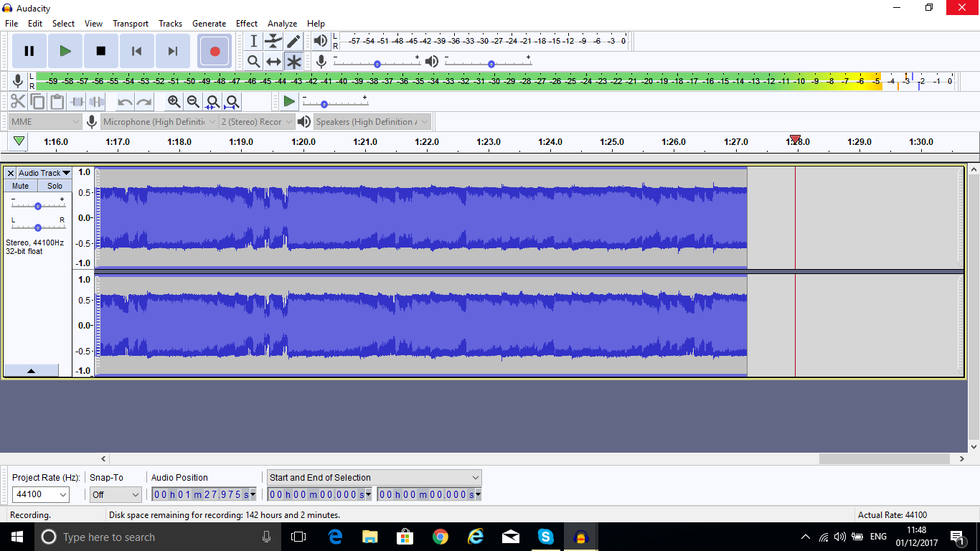This screenshot has height=551, width=980.
Task: Toggle the Pause button
Action: 29,51
